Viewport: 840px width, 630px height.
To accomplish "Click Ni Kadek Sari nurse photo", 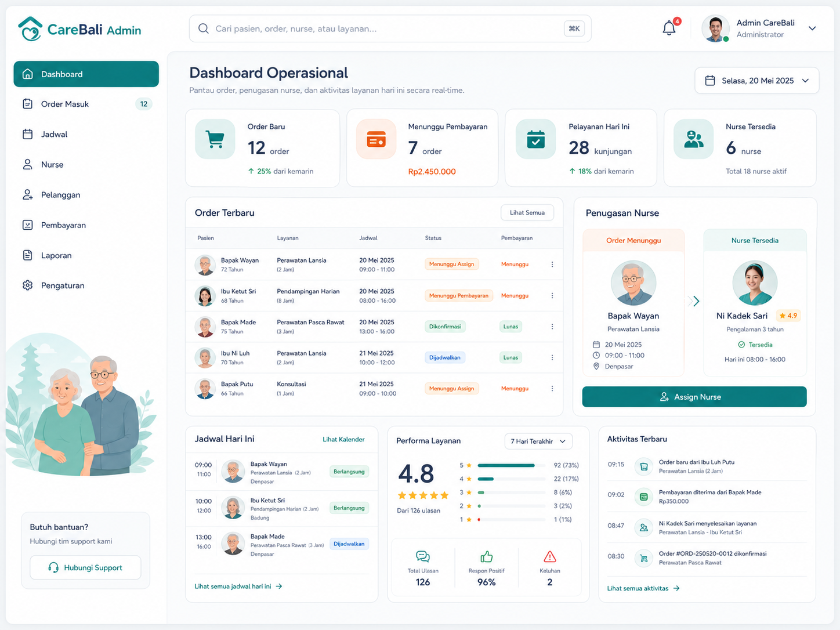I will [755, 283].
